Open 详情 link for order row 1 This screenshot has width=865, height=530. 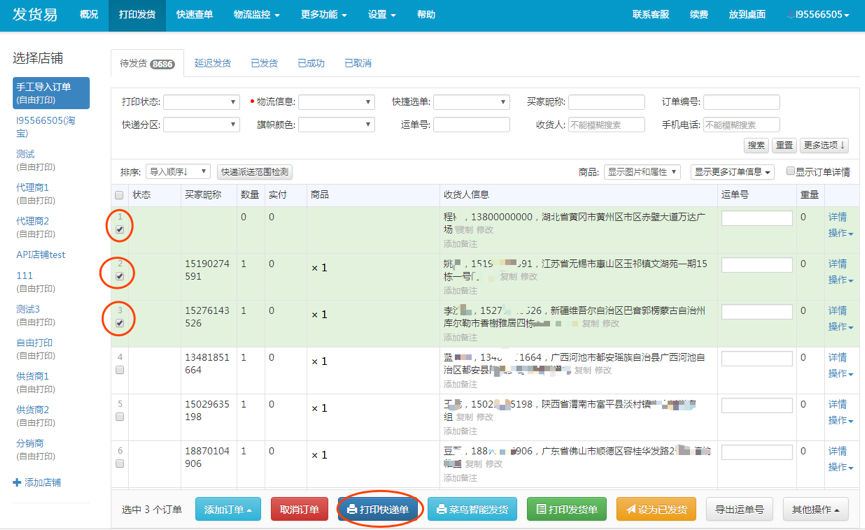[837, 217]
